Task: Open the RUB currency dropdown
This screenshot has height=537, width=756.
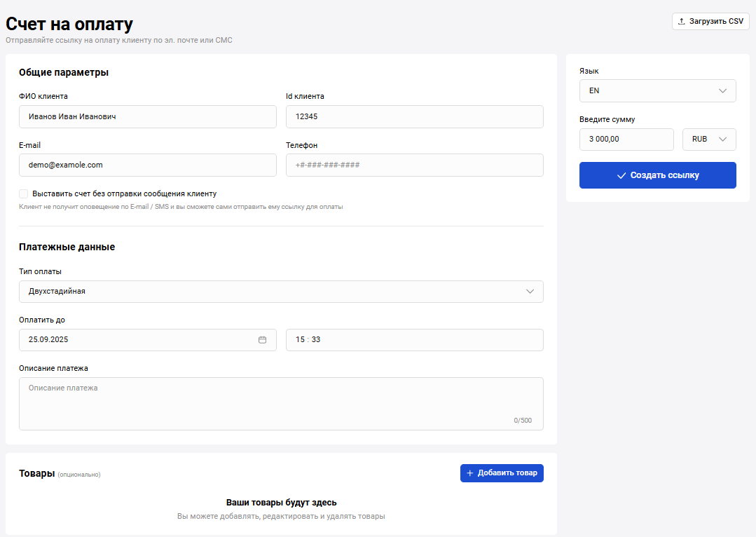Action: [x=708, y=140]
